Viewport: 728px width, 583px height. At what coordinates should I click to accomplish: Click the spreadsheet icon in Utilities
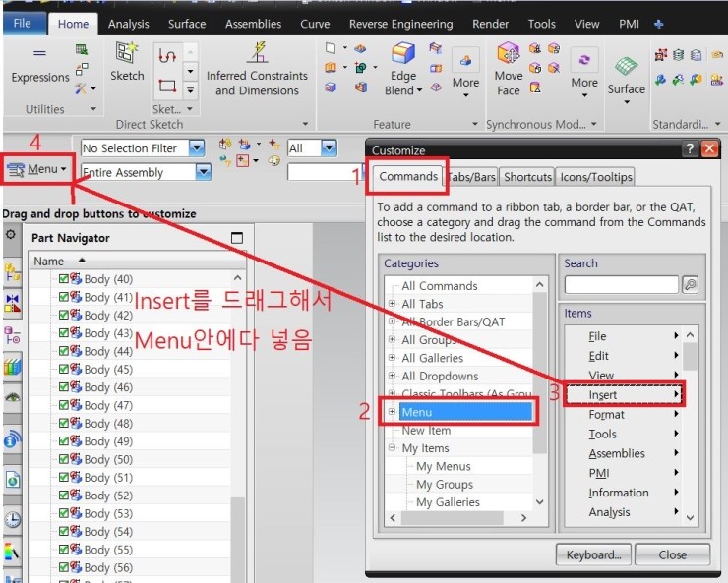click(82, 49)
